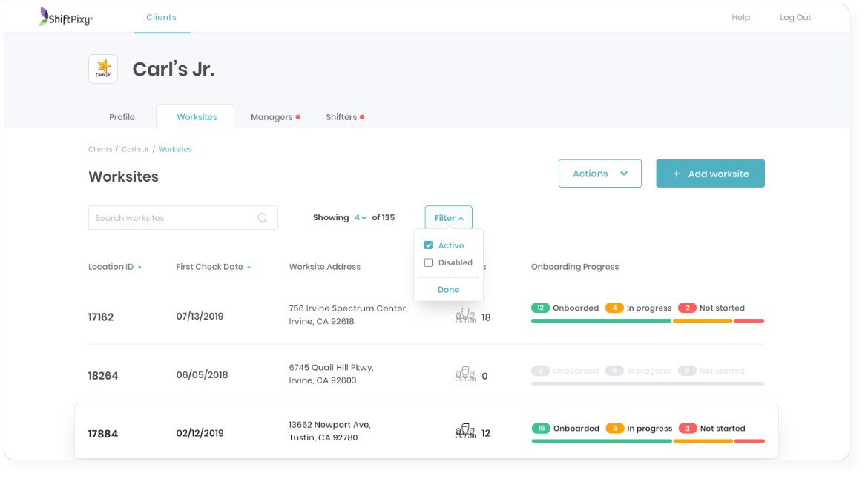Viewport: 868px width, 479px height.
Task: Click the Search worksites input field
Action: (x=183, y=218)
